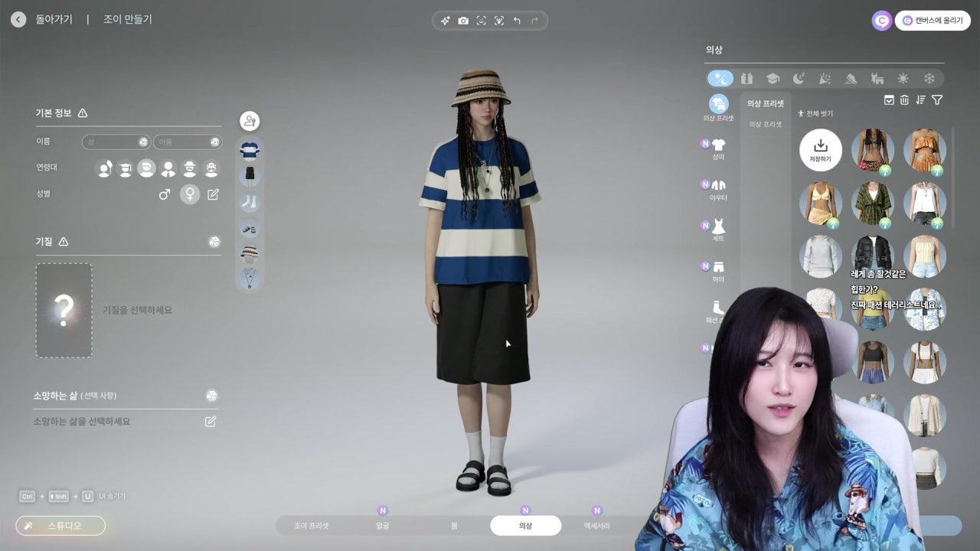The height and width of the screenshot is (551, 980).
Task: Switch to the 얼굴 face tab
Action: click(x=383, y=526)
